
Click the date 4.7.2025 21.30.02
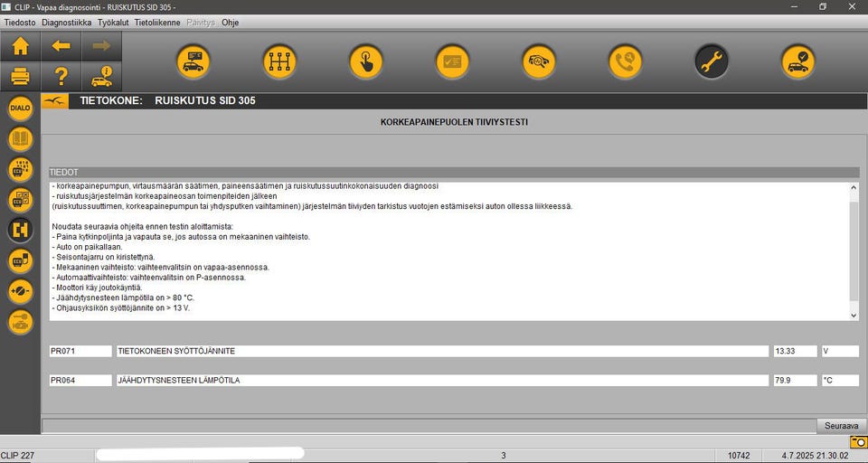(x=815, y=456)
